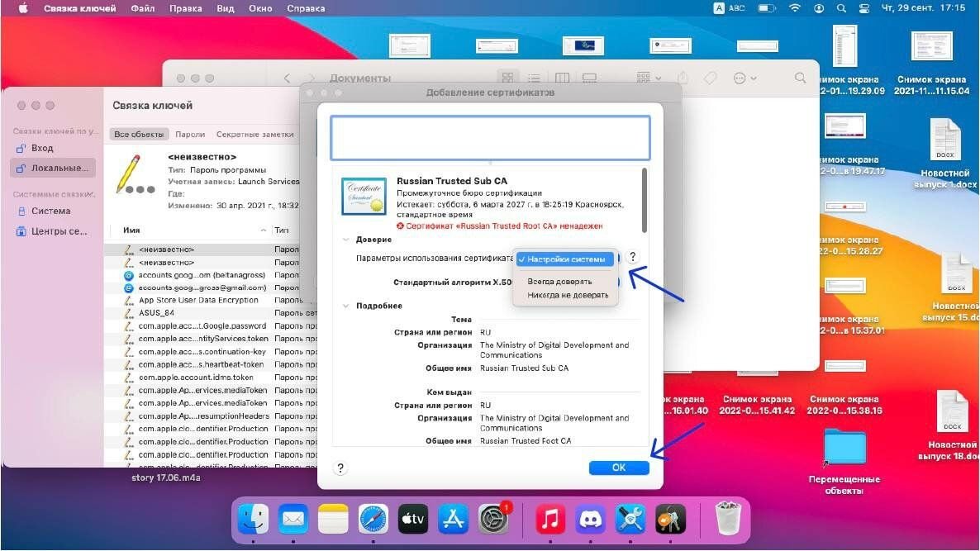This screenshot has height=551, width=980.
Task: Search in the Документы Finder window
Action: pos(800,78)
